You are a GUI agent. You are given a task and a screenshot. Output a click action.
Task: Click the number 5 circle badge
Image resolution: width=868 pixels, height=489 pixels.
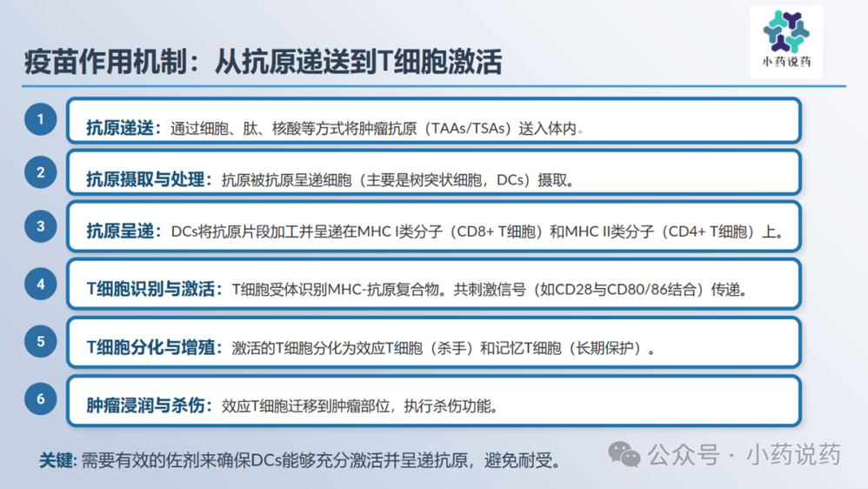40,341
